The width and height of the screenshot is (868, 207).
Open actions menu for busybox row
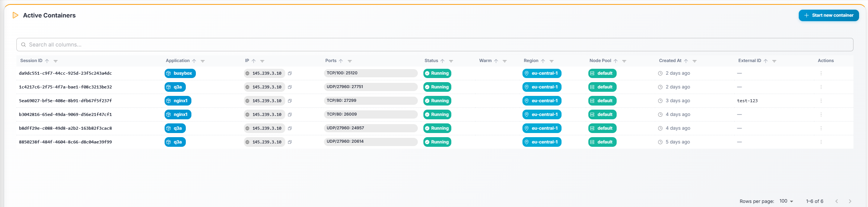(x=821, y=73)
